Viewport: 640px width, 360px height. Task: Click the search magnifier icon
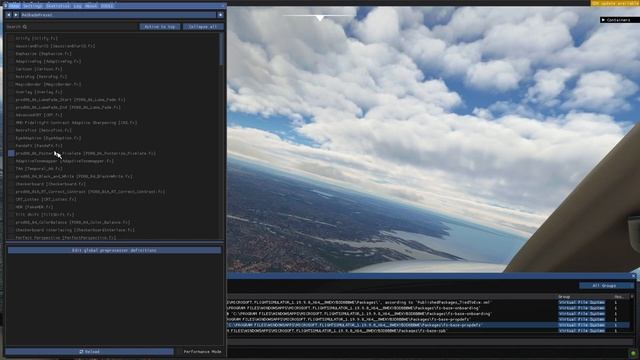coord(25,27)
